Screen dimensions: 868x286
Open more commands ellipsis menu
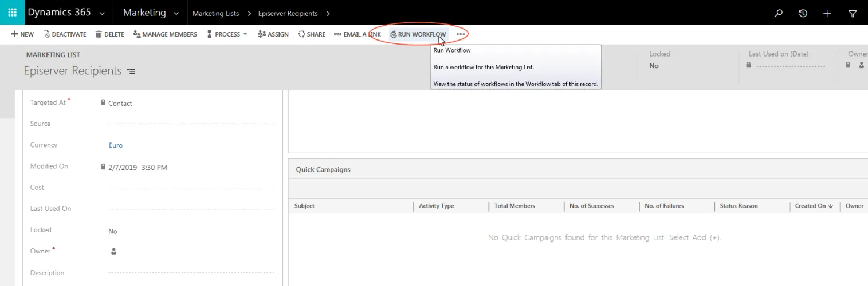tap(461, 34)
